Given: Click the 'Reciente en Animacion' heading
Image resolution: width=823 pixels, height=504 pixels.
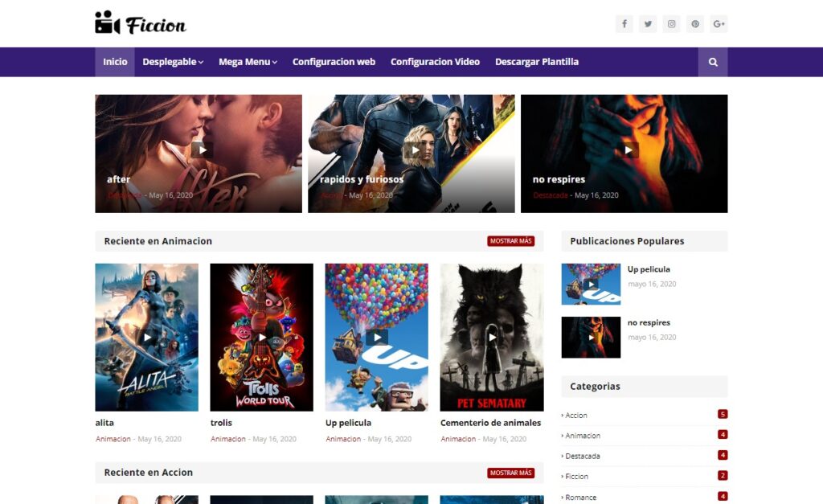Looking at the screenshot, I should (x=158, y=241).
